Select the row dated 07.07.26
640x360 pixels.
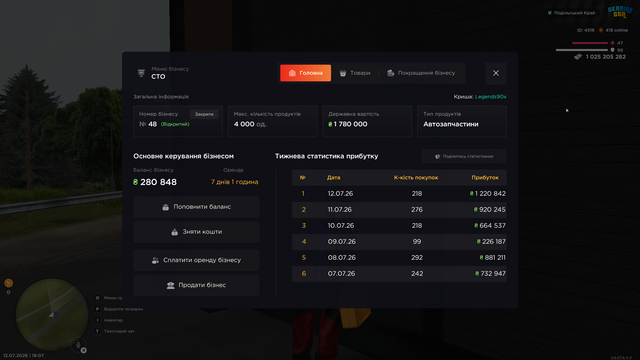pyautogui.click(x=399, y=273)
